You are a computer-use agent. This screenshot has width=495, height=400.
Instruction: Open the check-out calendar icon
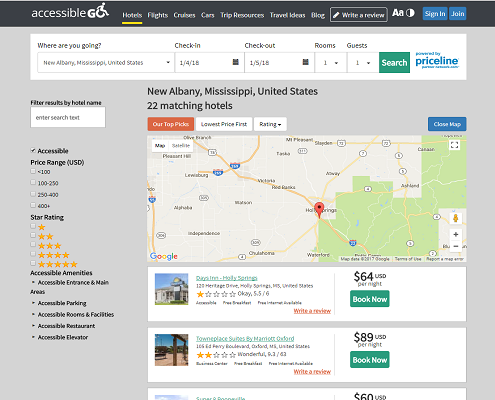pyautogui.click(x=306, y=62)
